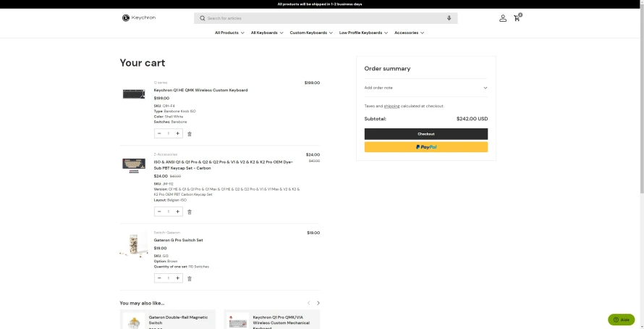Click Keychron Q1 HE quantity field
The height and width of the screenshot is (329, 644).
pyautogui.click(x=169, y=133)
